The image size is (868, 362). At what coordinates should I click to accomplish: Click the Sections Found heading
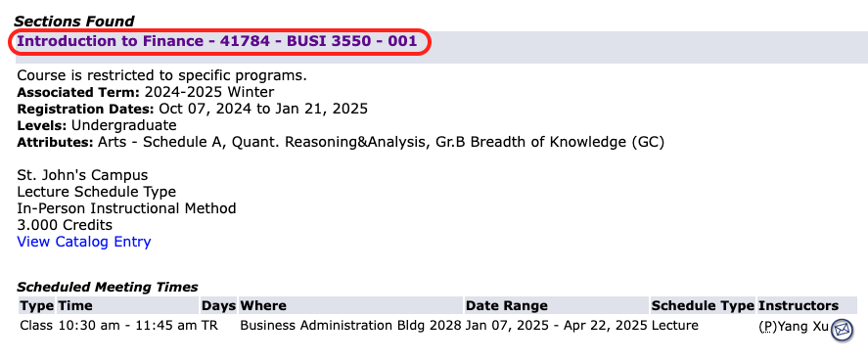[74, 22]
